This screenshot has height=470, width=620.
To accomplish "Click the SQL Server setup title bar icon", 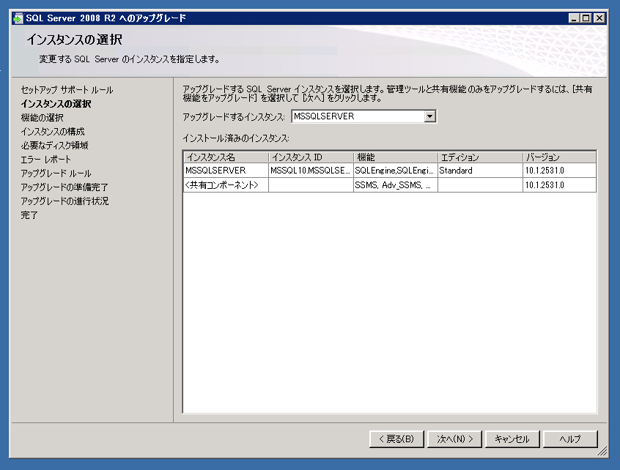I will click(x=18, y=18).
